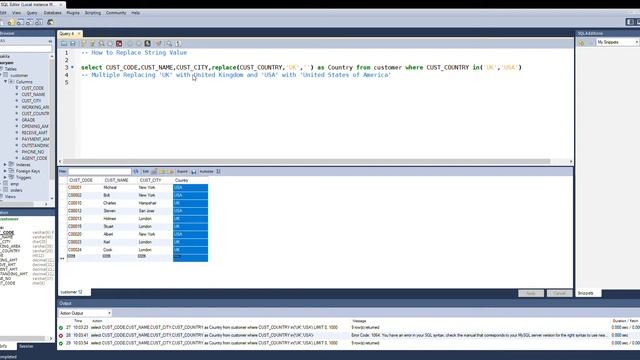This screenshot has height=360, width=640.
Task: Click the second database object icon in main toolbar
Action: pyautogui.click(x=20, y=22)
